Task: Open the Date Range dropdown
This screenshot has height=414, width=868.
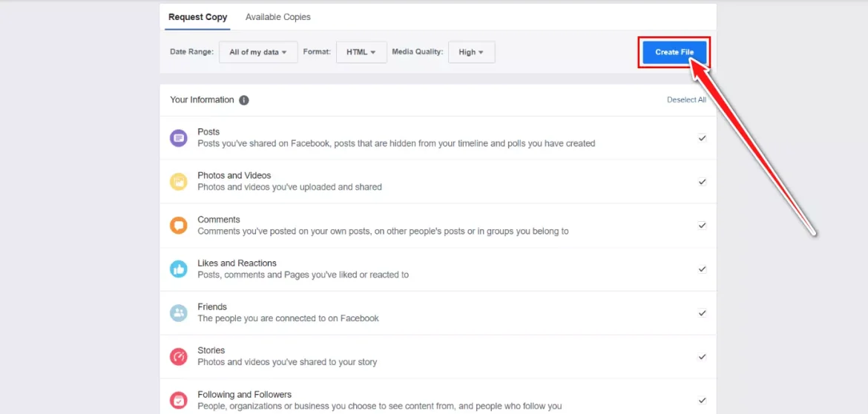Action: pos(258,52)
